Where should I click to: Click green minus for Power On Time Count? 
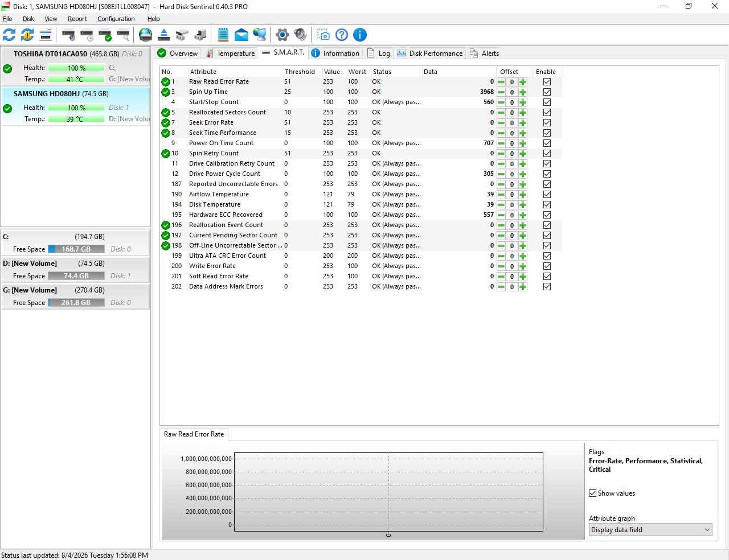click(x=501, y=143)
